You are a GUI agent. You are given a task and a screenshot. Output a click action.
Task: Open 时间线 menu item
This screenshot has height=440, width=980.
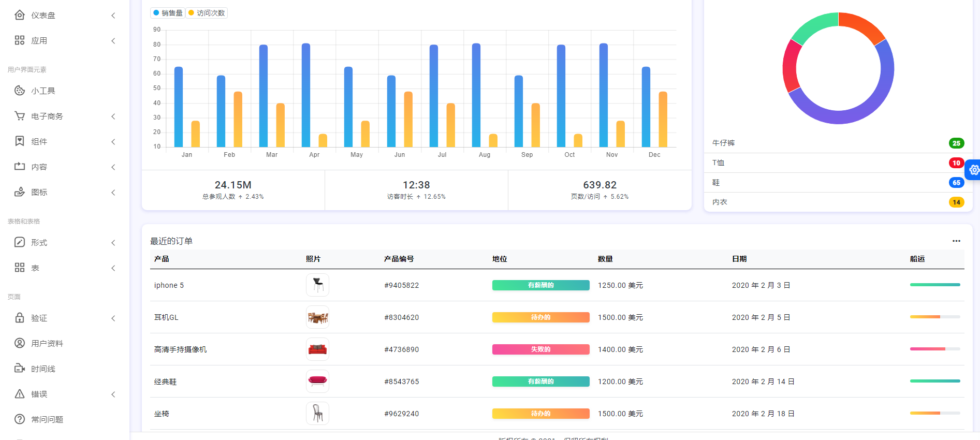(43, 369)
